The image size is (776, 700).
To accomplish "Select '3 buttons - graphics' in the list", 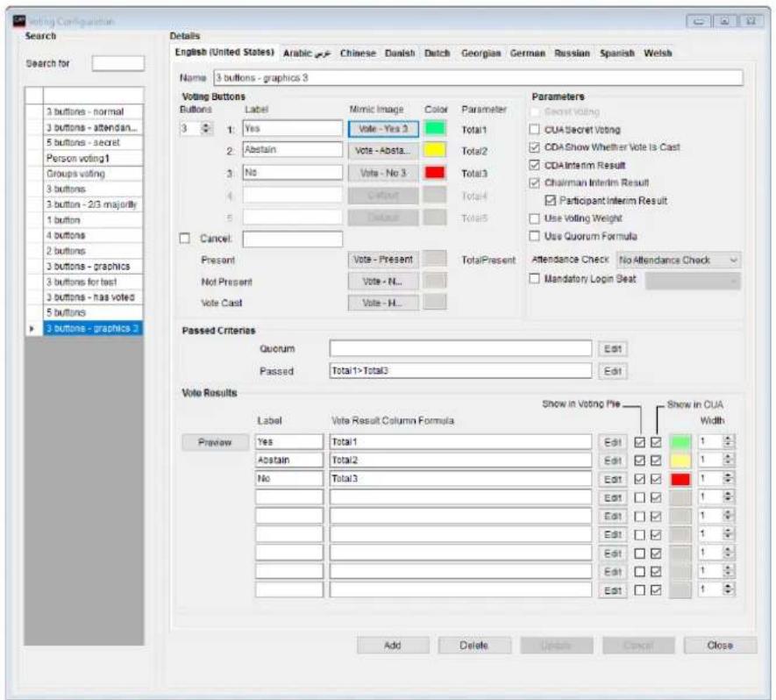I will (93, 267).
